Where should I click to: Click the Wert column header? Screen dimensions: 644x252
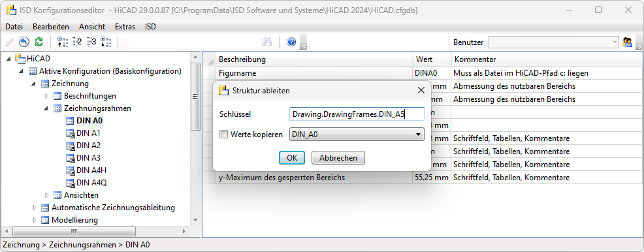[x=432, y=59]
